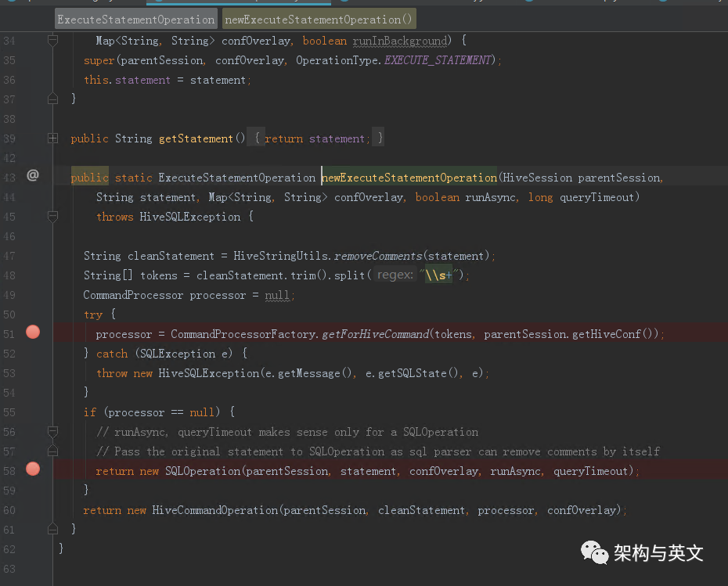Click the fold end marker on line 37
This screenshot has height=586, width=728.
click(53, 99)
